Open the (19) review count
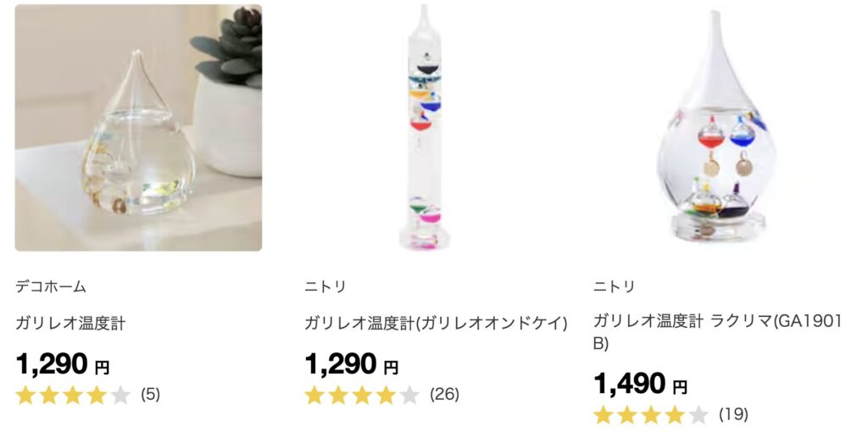This screenshot has width=868, height=432. click(x=733, y=414)
